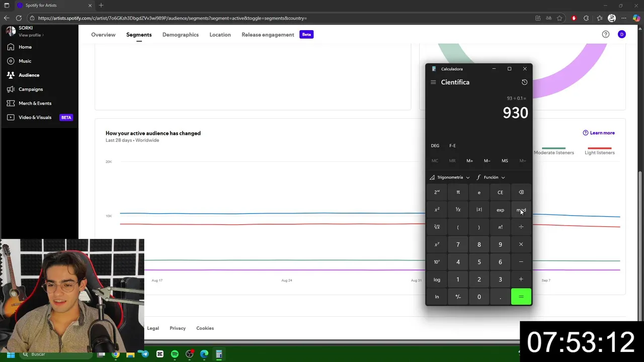Select the Spotify for Artists browser tab
This screenshot has width=644, height=362.
tap(54, 5)
